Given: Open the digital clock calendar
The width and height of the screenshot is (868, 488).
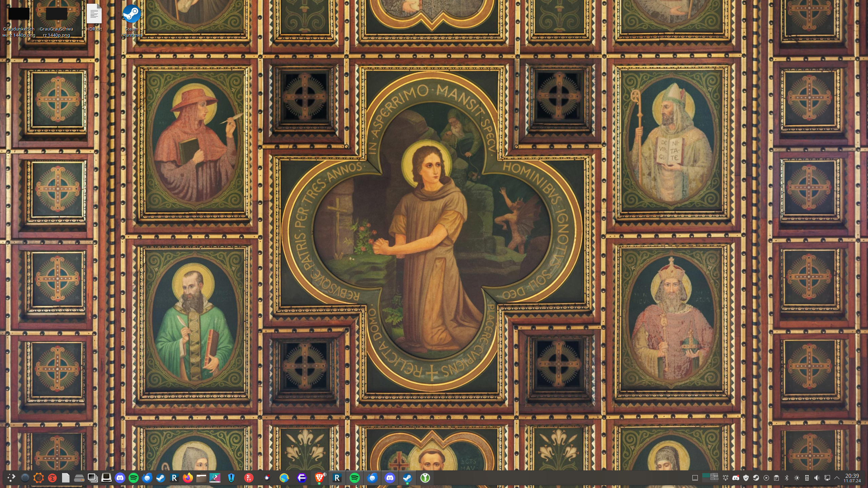Looking at the screenshot, I should 852,478.
